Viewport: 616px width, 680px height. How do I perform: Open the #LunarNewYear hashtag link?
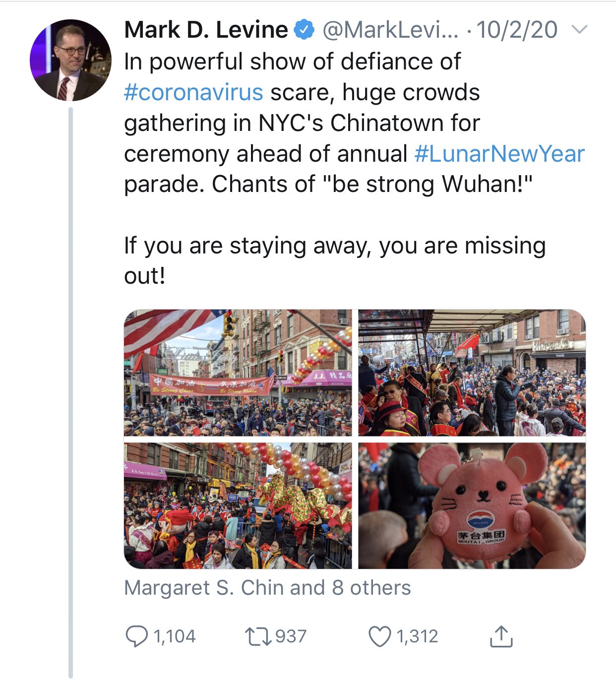tap(499, 154)
